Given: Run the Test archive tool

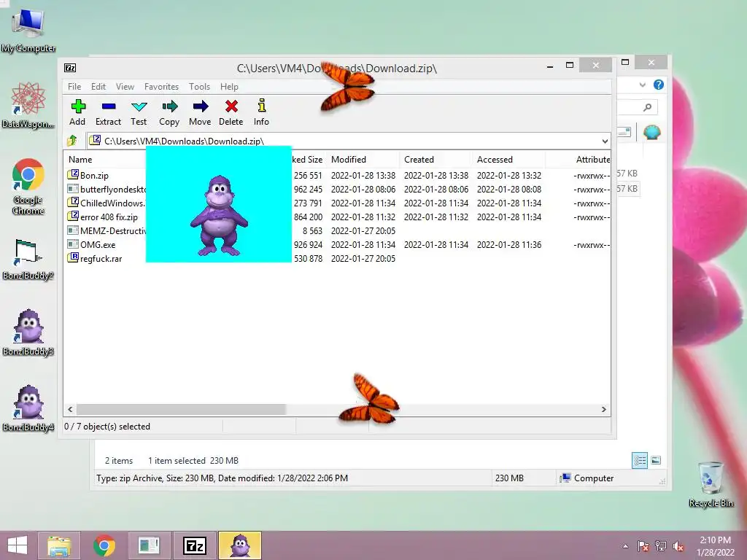Looking at the screenshot, I should (139, 112).
